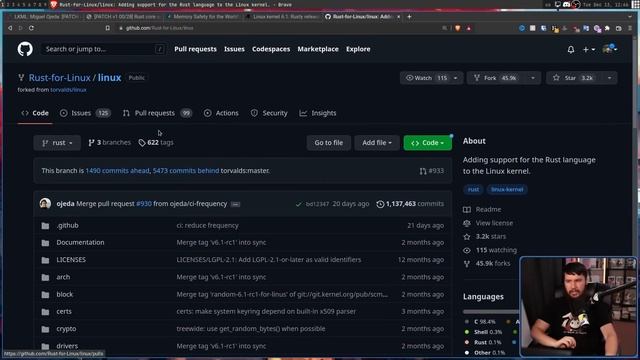Follow the torvalds/linux forked-from link
This screenshot has height=360, width=640.
[68, 90]
